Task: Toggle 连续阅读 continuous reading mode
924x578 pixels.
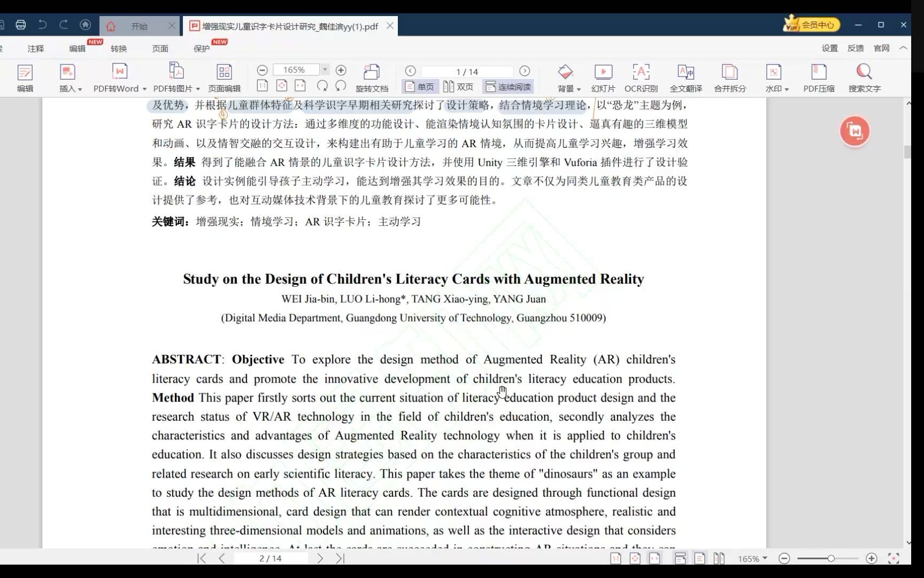Action: point(509,87)
